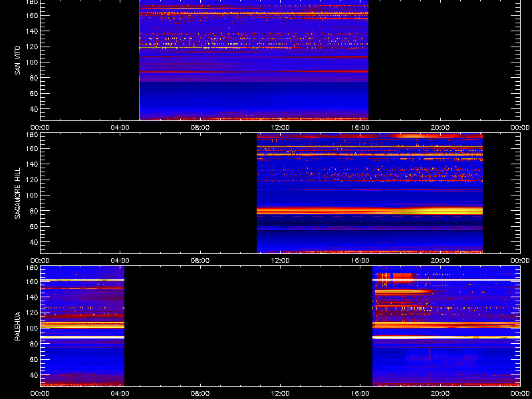Pick the 40 tick label on Palehua axis
532x399 pixels.
pyautogui.click(x=34, y=375)
